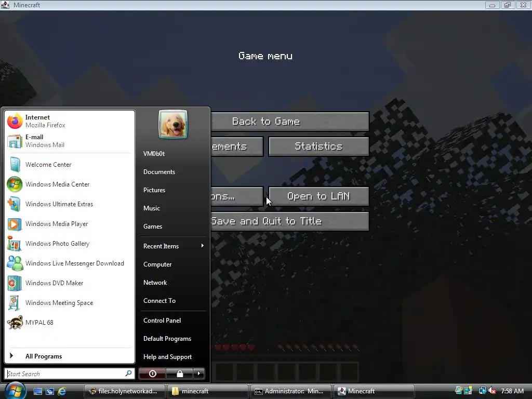
Task: Open Computer from Start menu
Action: point(172,264)
